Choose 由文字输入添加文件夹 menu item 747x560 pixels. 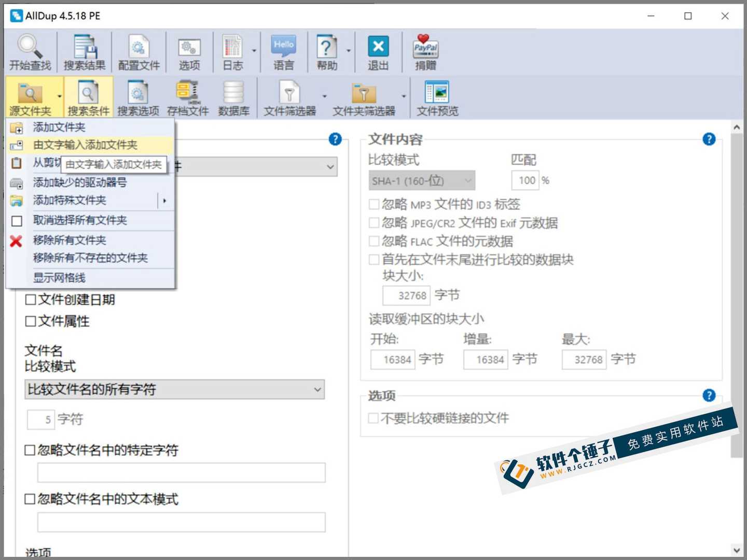[x=90, y=145]
